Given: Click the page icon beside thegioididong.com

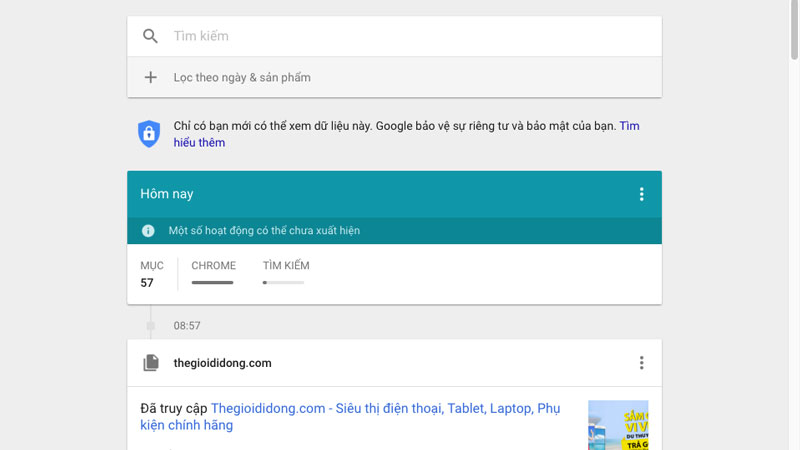Looking at the screenshot, I should tap(151, 363).
